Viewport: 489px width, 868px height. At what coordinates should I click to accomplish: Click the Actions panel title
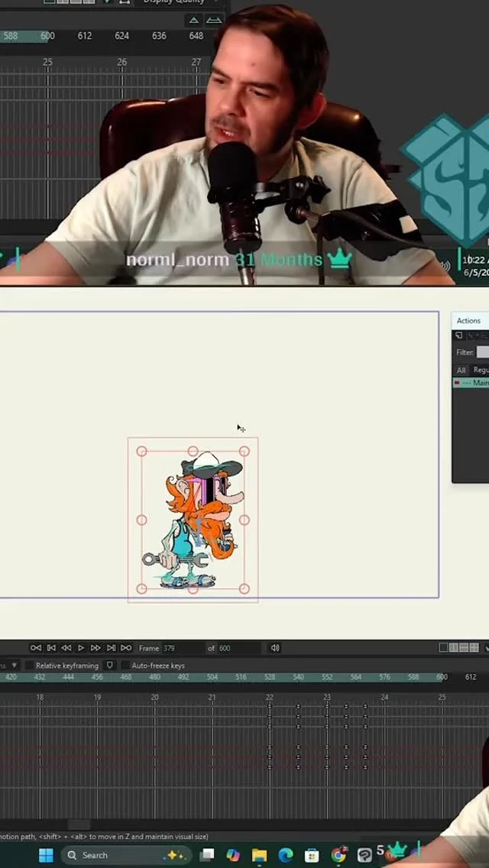tap(468, 320)
